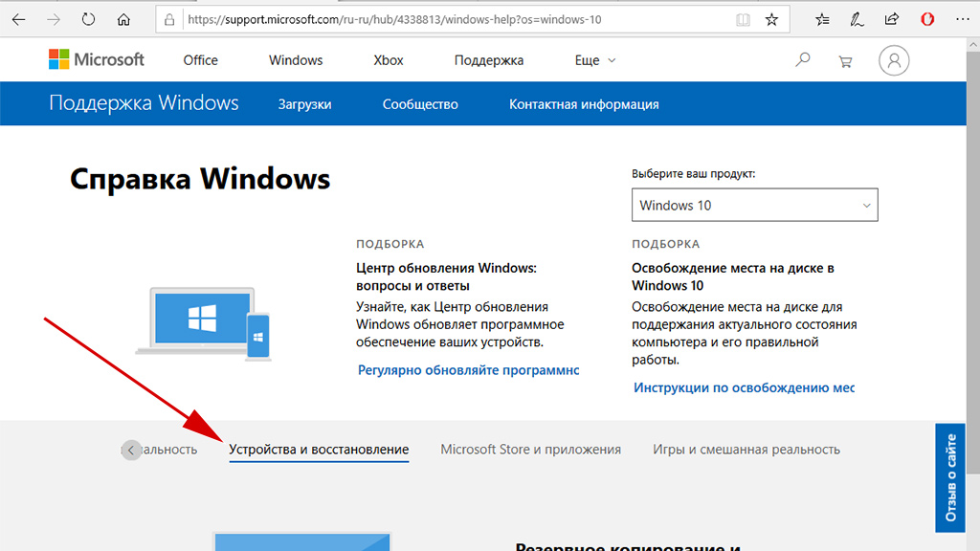The height and width of the screenshot is (551, 980).
Task: Open link Регулярно обновляйте программное
Action: pyautogui.click(x=468, y=370)
